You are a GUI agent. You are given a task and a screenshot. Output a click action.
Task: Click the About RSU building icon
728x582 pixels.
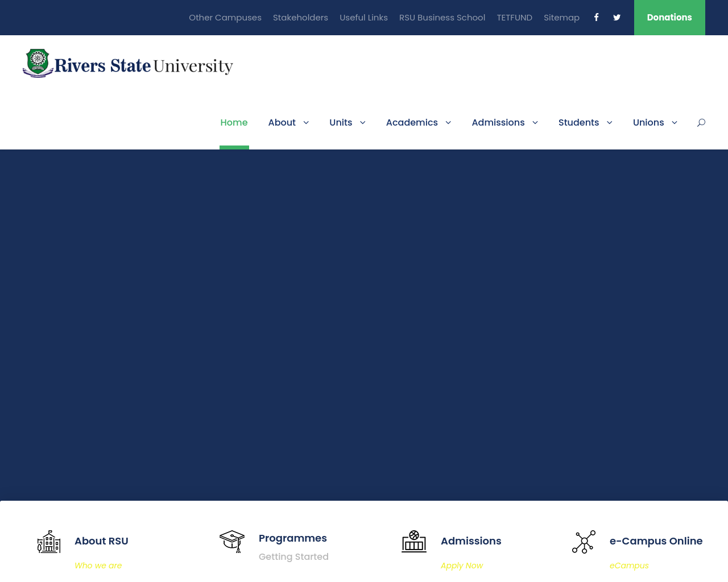tap(49, 542)
